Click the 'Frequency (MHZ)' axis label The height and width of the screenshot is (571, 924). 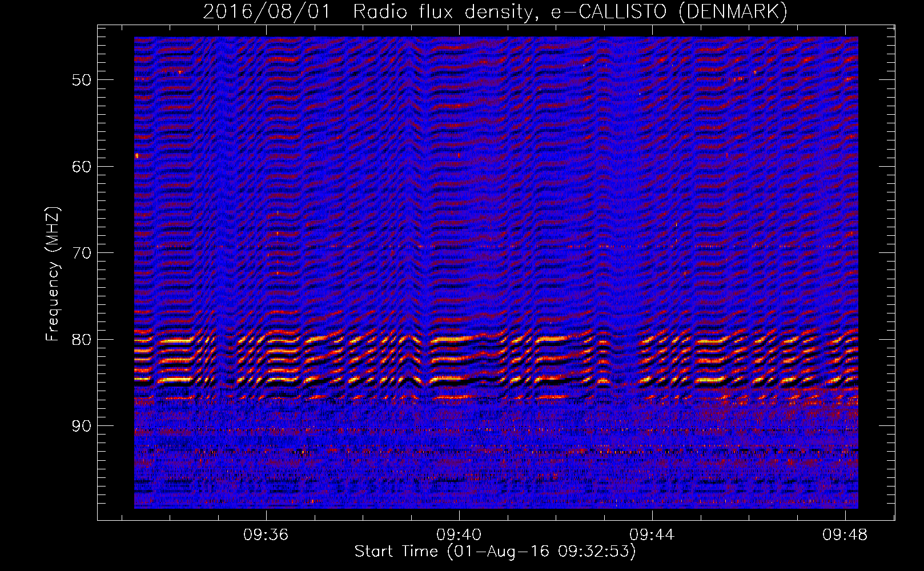(52, 274)
